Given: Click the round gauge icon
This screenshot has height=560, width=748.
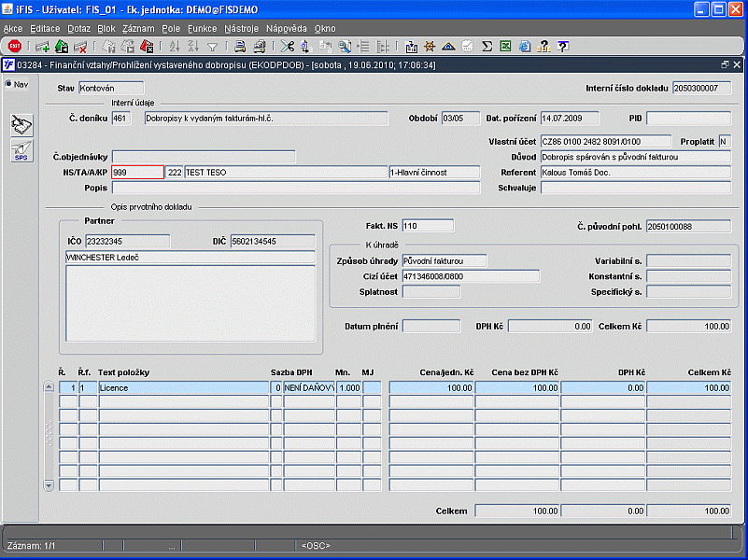Looking at the screenshot, I should pos(468,47).
